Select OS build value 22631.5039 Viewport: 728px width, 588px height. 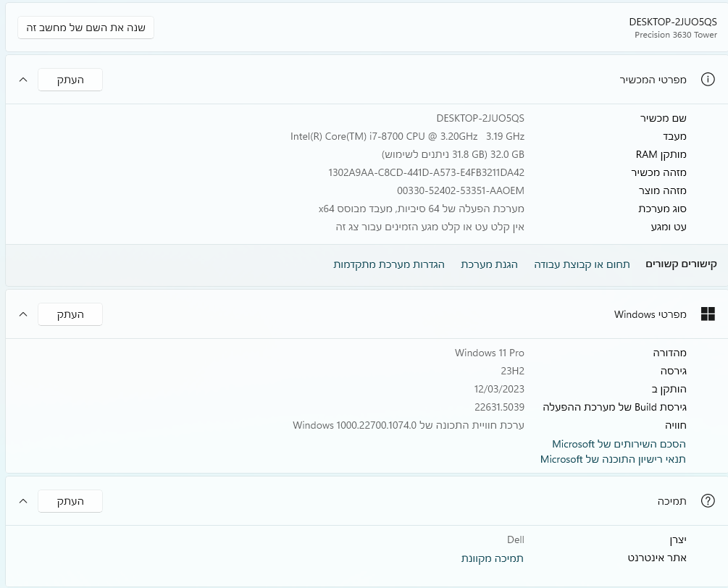click(x=499, y=407)
